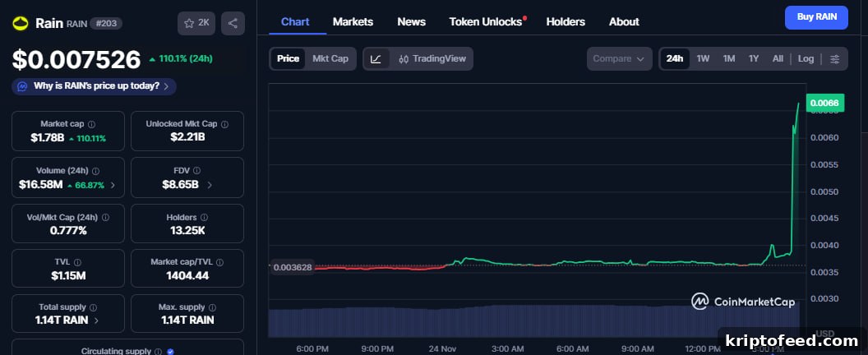Open the Holders tab
The width and height of the screenshot is (868, 355).
click(566, 22)
